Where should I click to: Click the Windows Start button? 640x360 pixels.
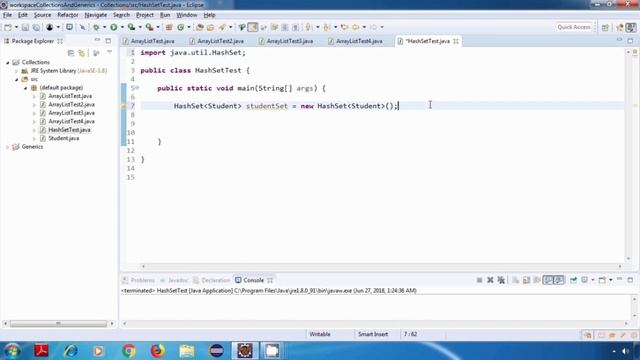point(12,351)
